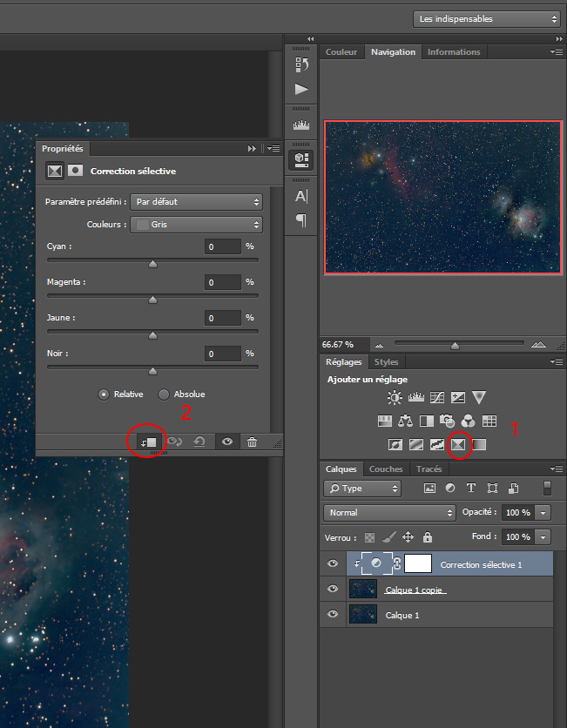This screenshot has width=567, height=728.
Task: Add a Threshold adjustment
Action: [437, 445]
